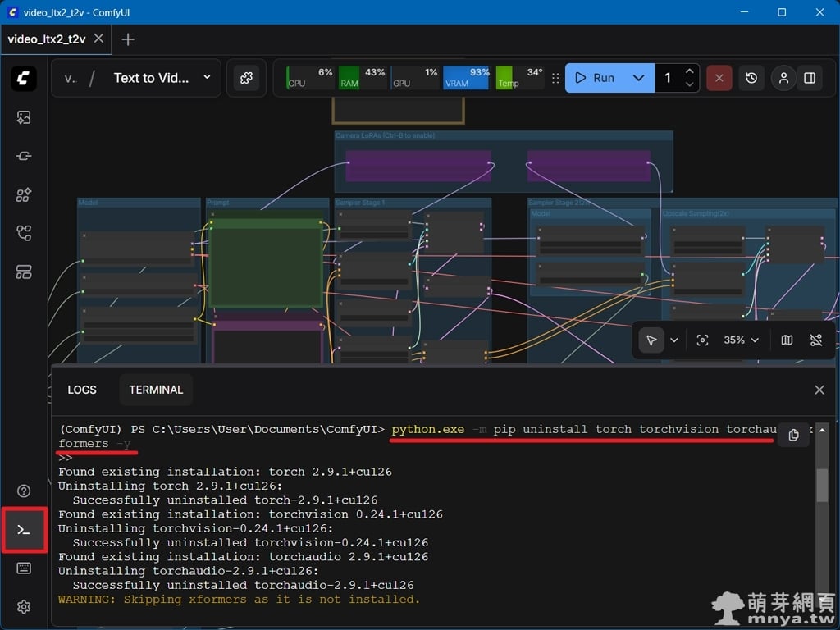The height and width of the screenshot is (630, 840).
Task: Click the fit view icon on canvas toolbar
Action: click(x=702, y=340)
